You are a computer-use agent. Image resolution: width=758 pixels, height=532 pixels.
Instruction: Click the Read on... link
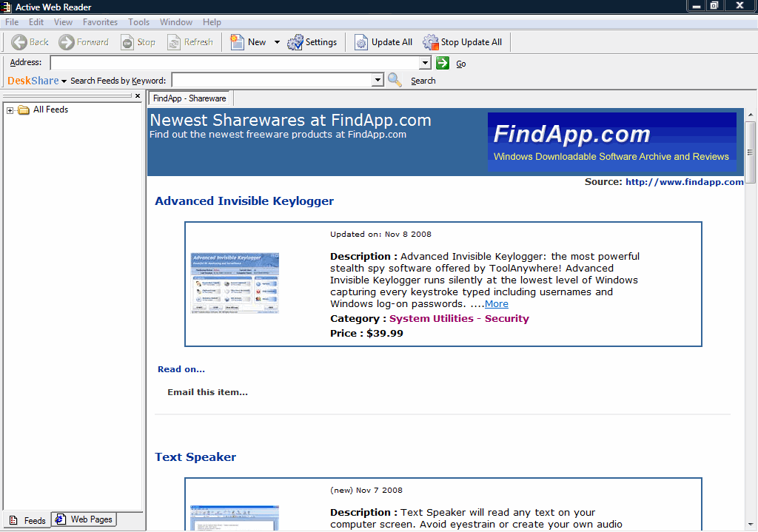click(181, 369)
